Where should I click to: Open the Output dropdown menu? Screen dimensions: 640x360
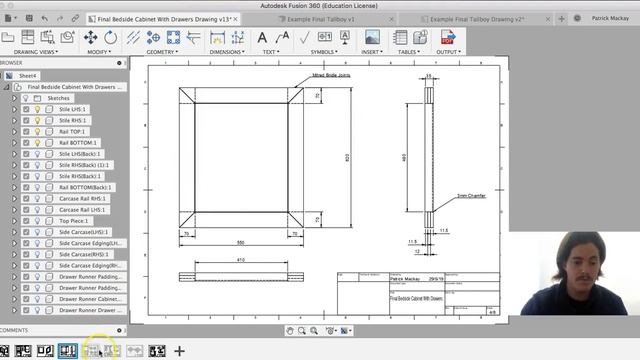point(448,52)
